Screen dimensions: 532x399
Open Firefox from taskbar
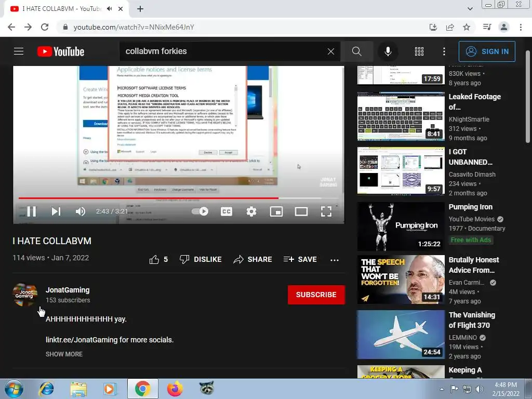[x=175, y=389]
